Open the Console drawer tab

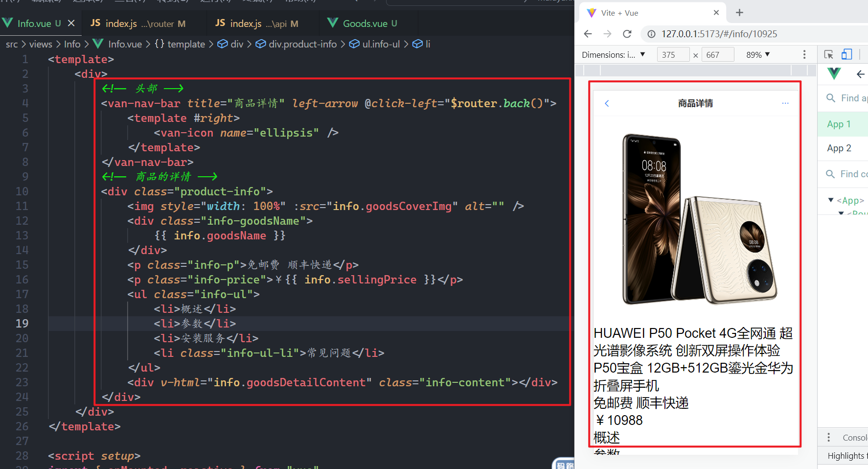coord(854,438)
